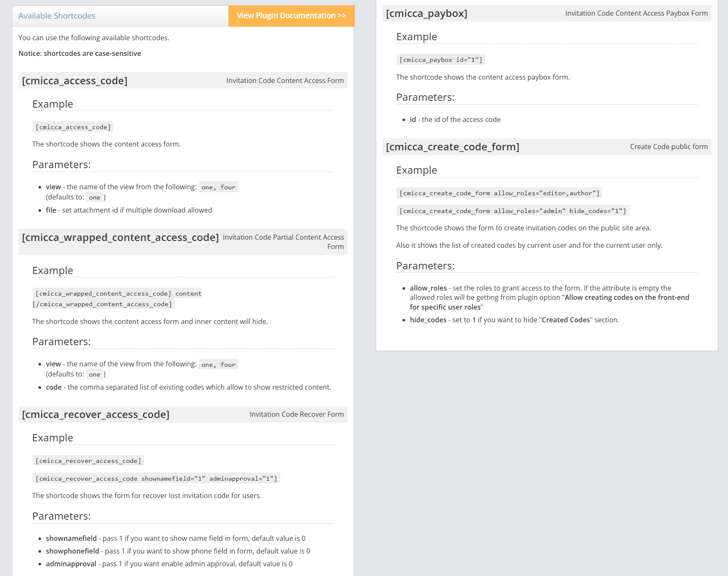Select the recover example with shownamefield and adminapproval

tap(156, 479)
